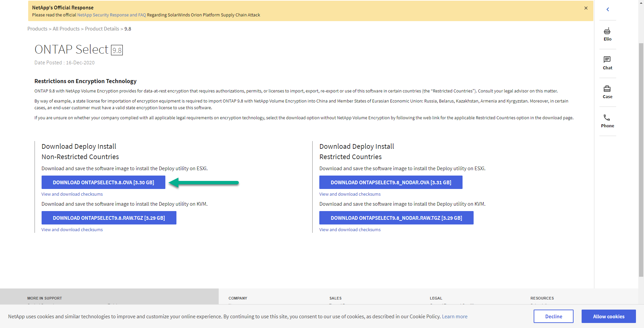Click the ONTAP Select title

pyautogui.click(x=71, y=50)
